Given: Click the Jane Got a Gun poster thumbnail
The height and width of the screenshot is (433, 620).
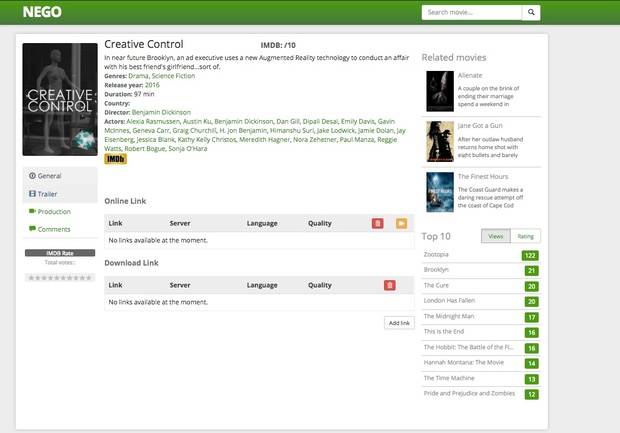Looking at the screenshot, I should pyautogui.click(x=440, y=142).
